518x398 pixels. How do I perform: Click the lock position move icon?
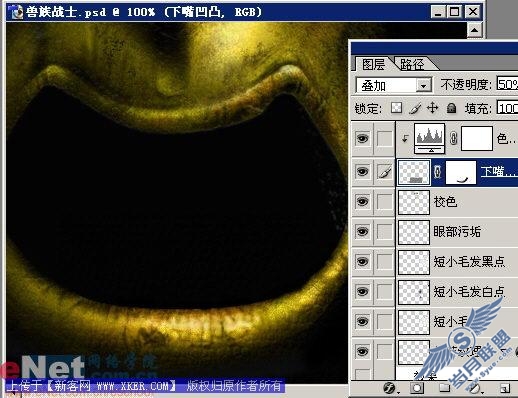432,108
